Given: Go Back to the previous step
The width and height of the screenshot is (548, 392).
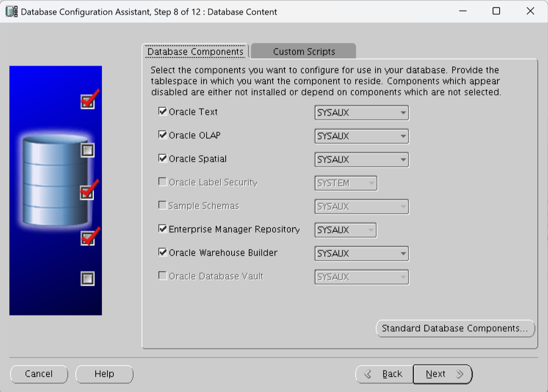Looking at the screenshot, I should (384, 374).
